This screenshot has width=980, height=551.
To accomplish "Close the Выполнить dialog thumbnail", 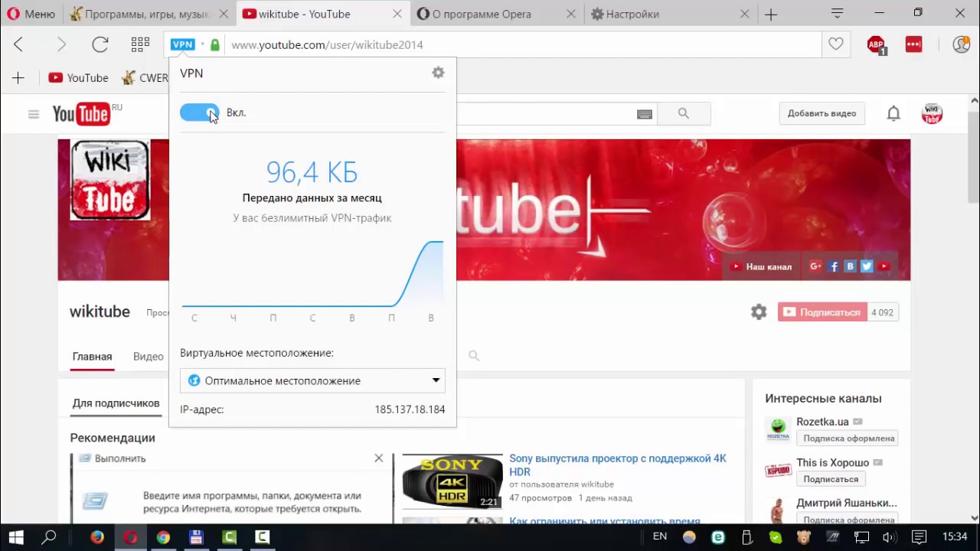I will coord(378,458).
